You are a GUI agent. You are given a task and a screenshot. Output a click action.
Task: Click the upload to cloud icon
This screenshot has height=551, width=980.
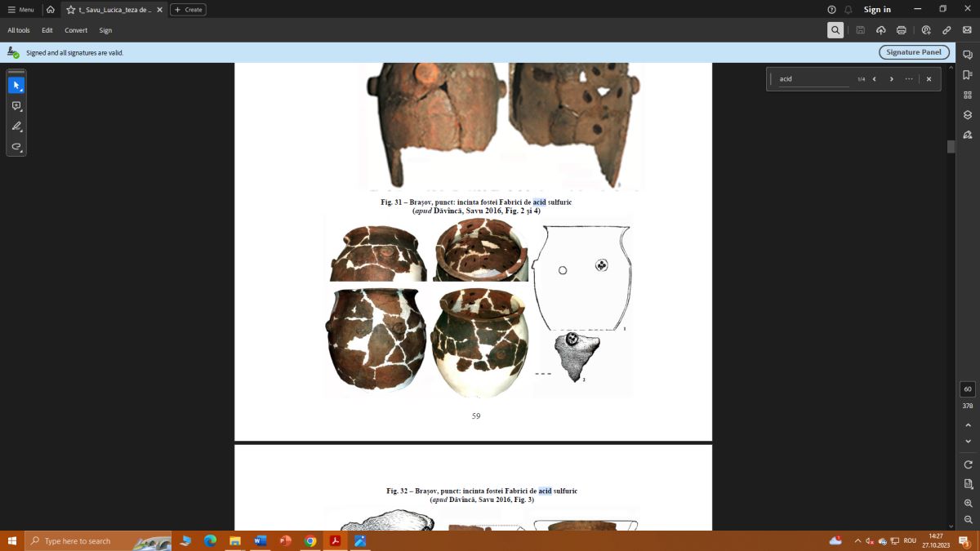click(881, 30)
